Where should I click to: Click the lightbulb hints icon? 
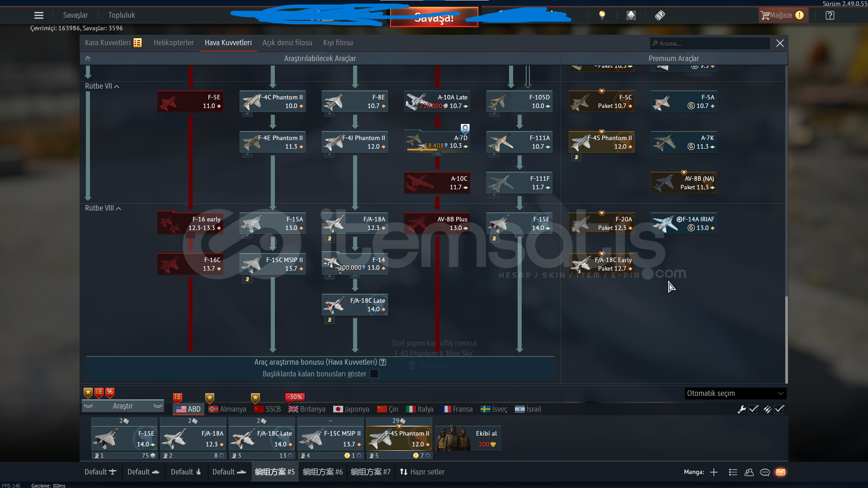(x=602, y=15)
